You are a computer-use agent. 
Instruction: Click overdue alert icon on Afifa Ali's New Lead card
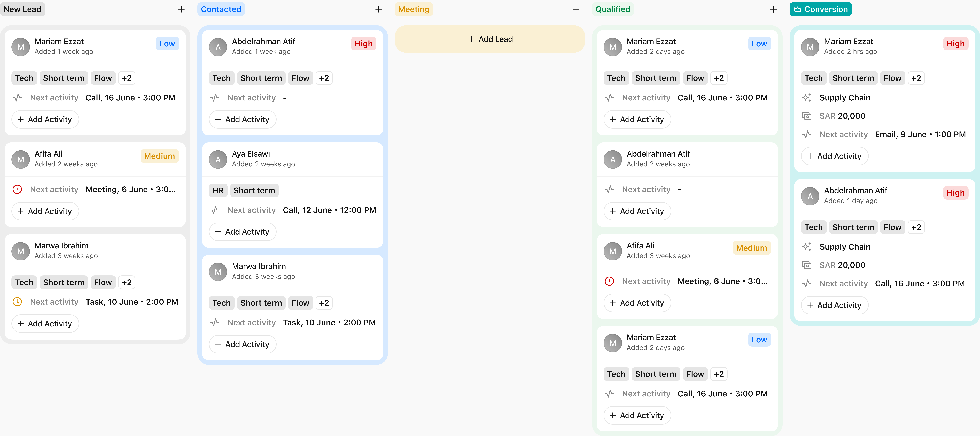[x=17, y=189]
